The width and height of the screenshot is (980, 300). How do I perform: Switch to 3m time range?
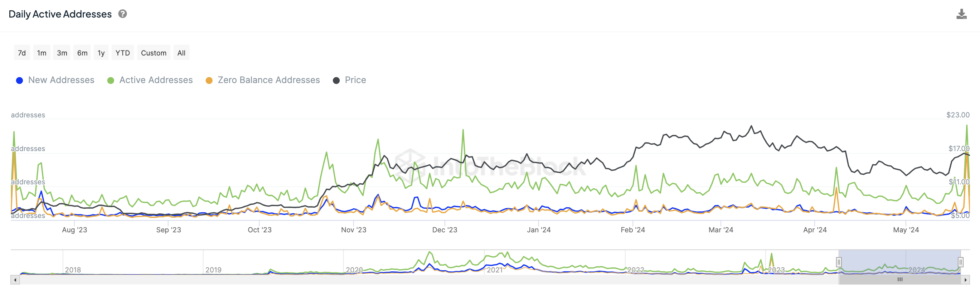pyautogui.click(x=62, y=53)
